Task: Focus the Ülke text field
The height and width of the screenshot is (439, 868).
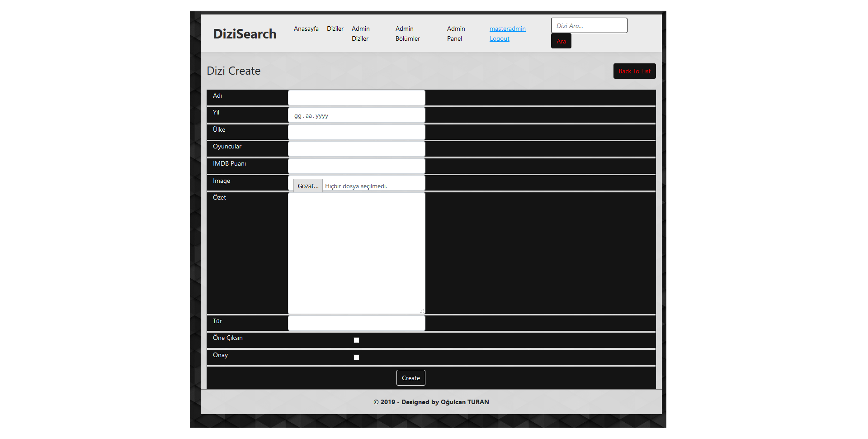Action: (357, 132)
